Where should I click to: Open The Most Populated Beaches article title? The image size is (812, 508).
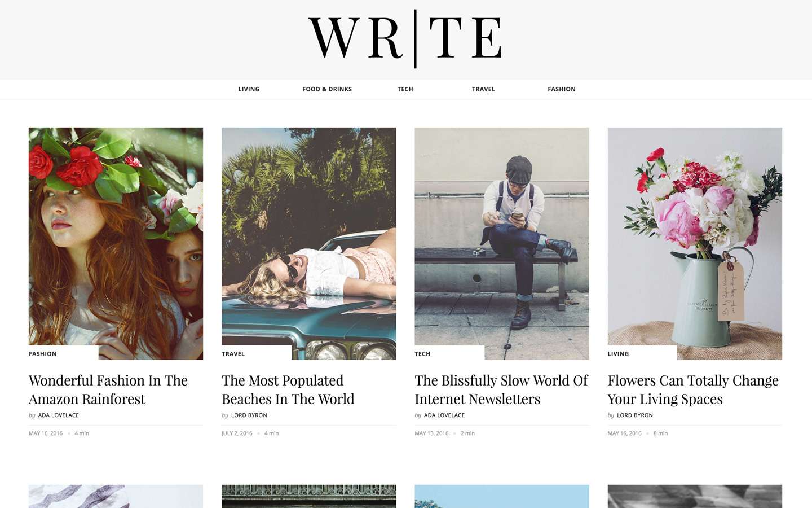[288, 389]
